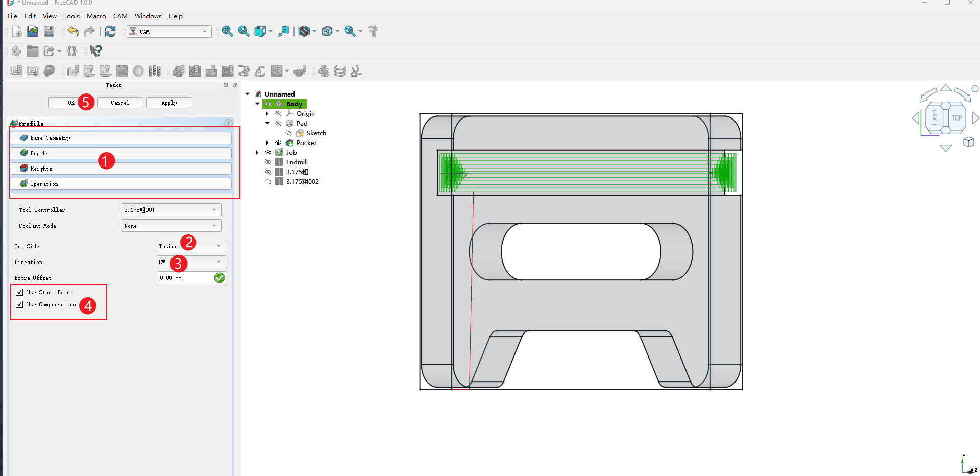Screen dimensions: 980x476
Task: Open the measure caliper tool
Action: [373, 31]
